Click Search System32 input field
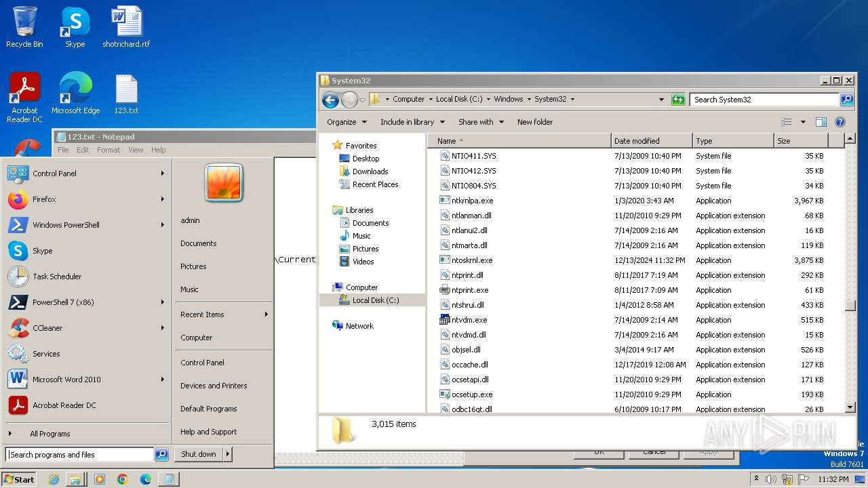Screen dimensions: 868x488 click(x=765, y=100)
